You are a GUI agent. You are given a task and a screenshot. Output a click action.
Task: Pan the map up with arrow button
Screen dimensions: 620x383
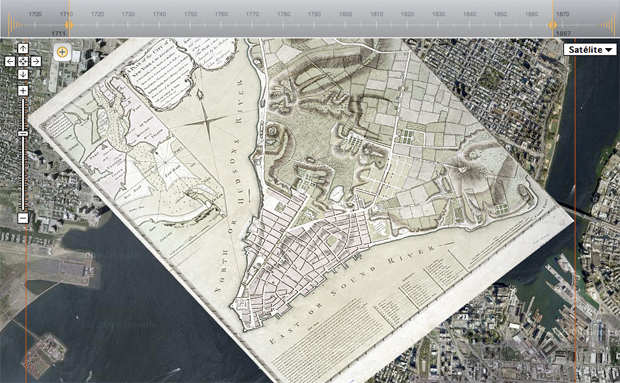[23, 49]
